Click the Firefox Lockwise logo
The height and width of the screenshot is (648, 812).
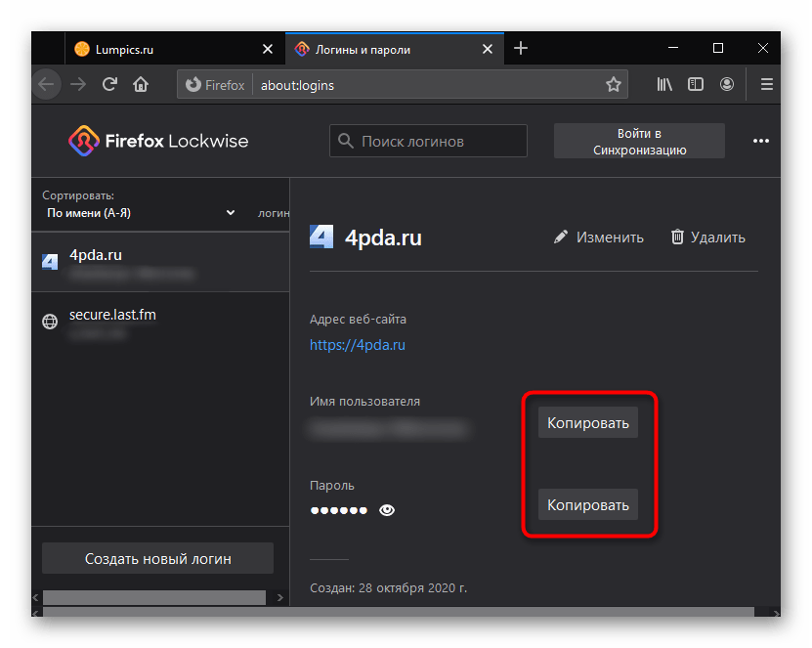pyautogui.click(x=158, y=141)
